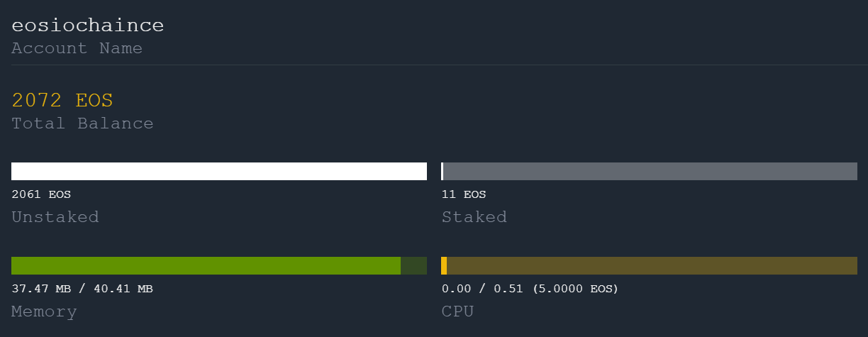
Task: Click the olive CPU usage bar
Action: click(x=651, y=265)
